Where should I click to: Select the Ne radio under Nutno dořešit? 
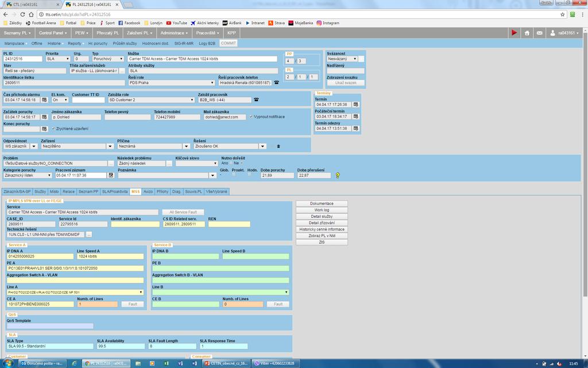coord(242,163)
